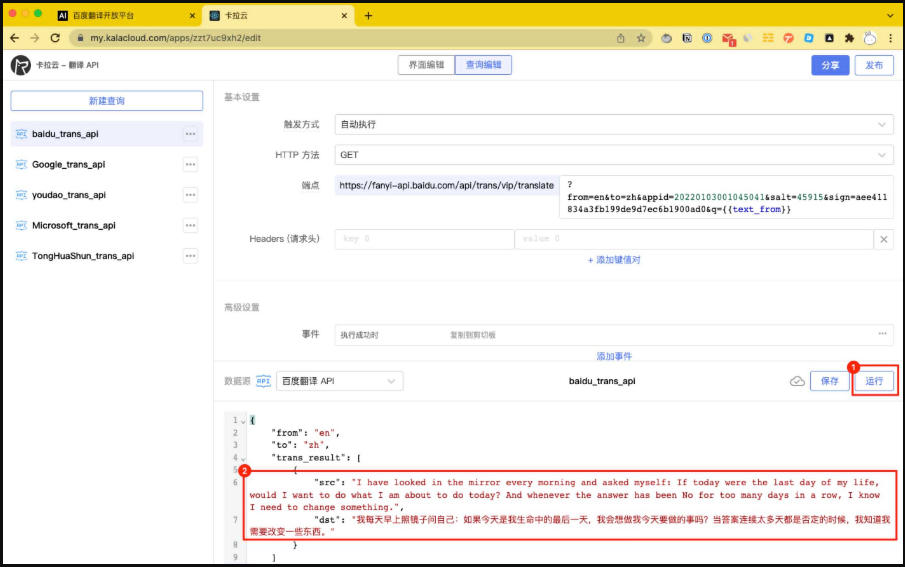Screen dimensions: 905x567
Task: Switch to 查询编辑 tab
Action: [x=483, y=65]
